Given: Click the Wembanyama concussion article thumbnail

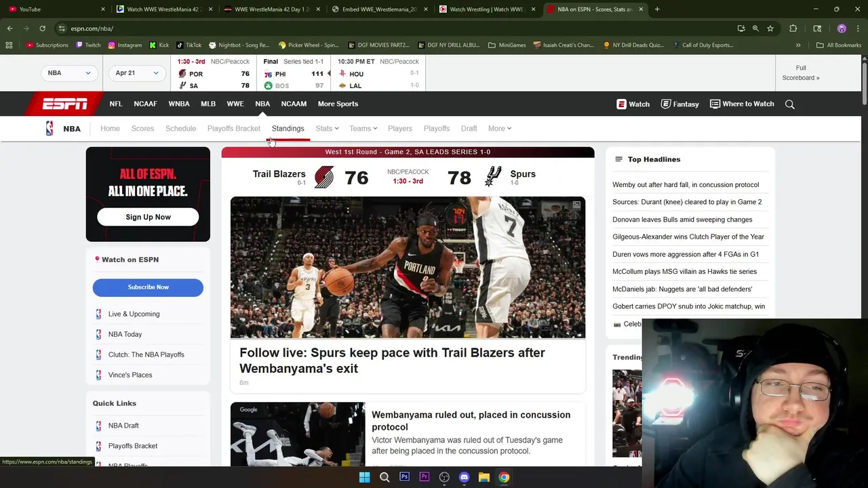Looking at the screenshot, I should (x=298, y=434).
